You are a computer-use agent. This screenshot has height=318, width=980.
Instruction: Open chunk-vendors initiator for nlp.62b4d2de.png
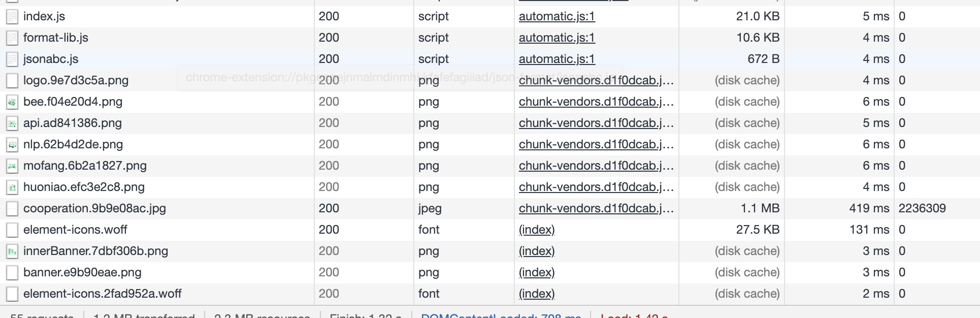pyautogui.click(x=596, y=144)
